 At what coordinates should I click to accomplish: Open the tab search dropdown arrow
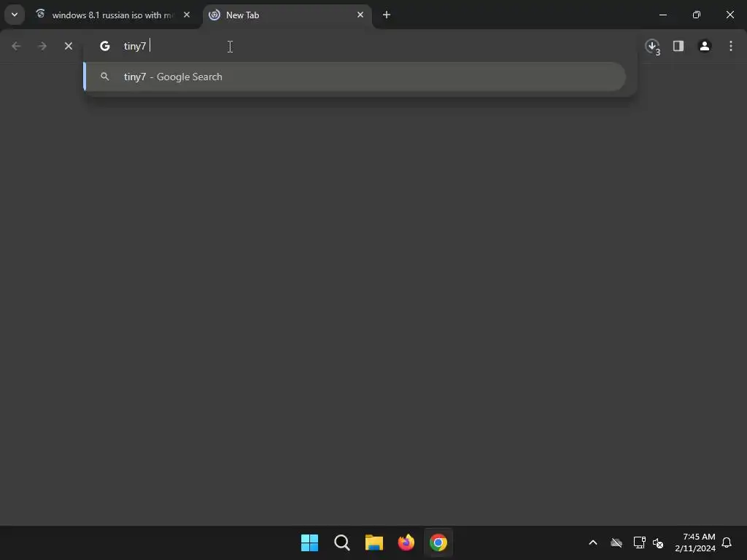click(15, 15)
